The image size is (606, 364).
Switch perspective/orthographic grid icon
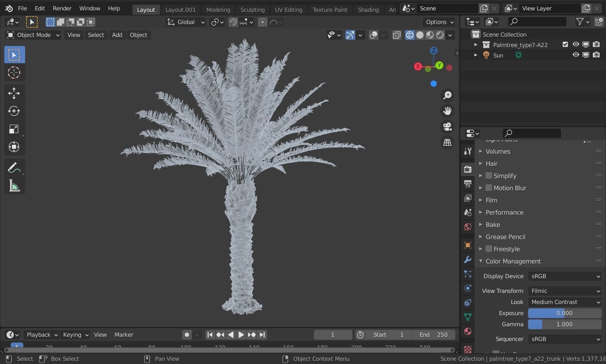[x=447, y=143]
